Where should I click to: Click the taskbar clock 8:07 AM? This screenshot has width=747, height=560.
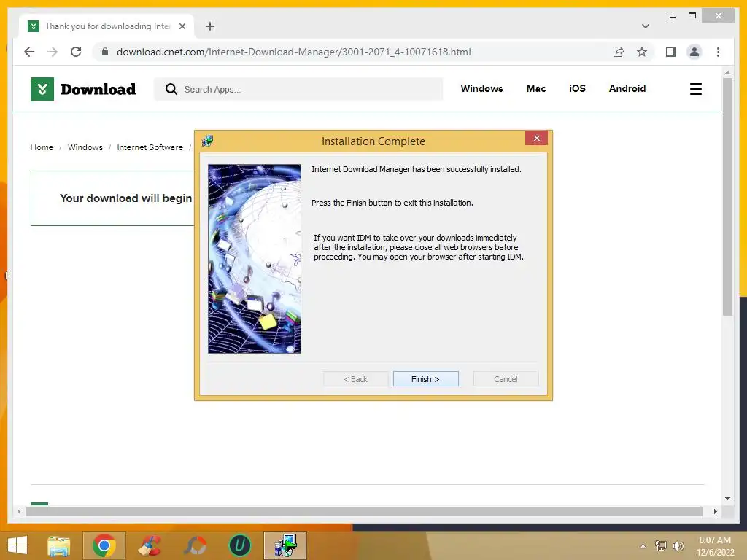point(715,540)
